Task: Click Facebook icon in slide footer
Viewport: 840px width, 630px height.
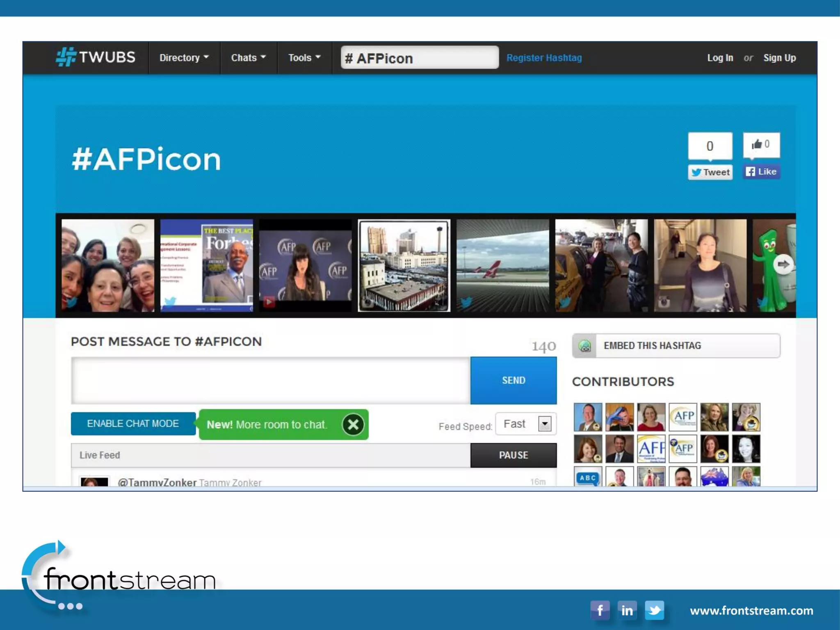Action: click(600, 610)
